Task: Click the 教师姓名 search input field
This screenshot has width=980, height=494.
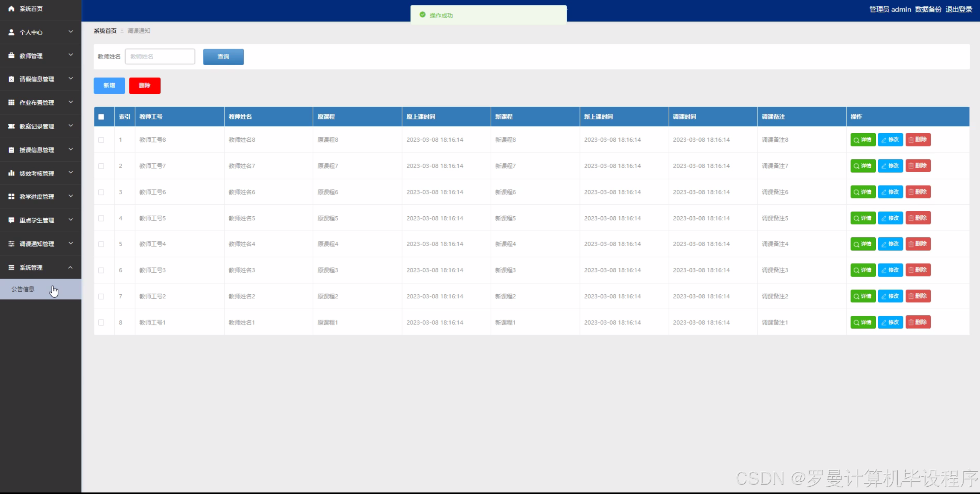Action: click(x=160, y=56)
